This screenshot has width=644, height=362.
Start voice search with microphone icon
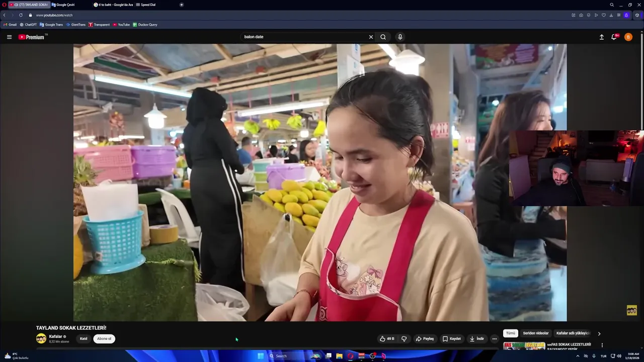[x=400, y=37]
